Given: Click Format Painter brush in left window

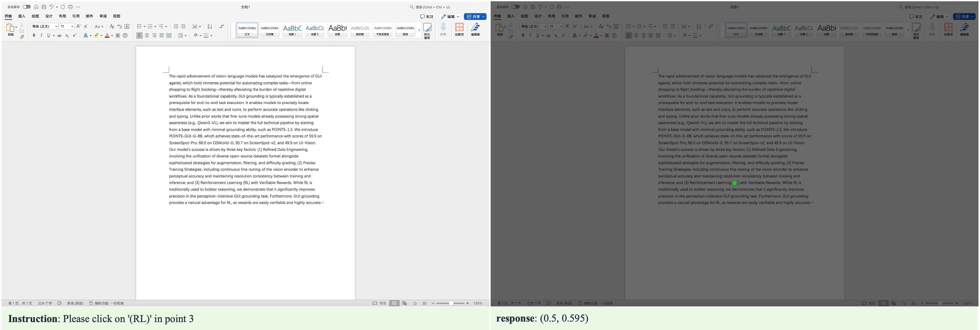Looking at the screenshot, I should click(22, 37).
